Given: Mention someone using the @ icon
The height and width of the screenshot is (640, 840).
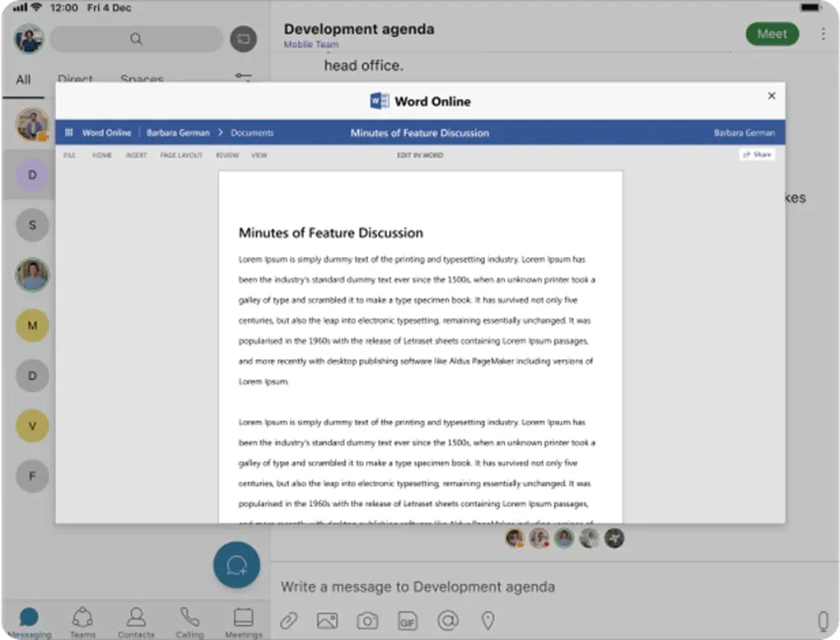Looking at the screenshot, I should click(449, 620).
